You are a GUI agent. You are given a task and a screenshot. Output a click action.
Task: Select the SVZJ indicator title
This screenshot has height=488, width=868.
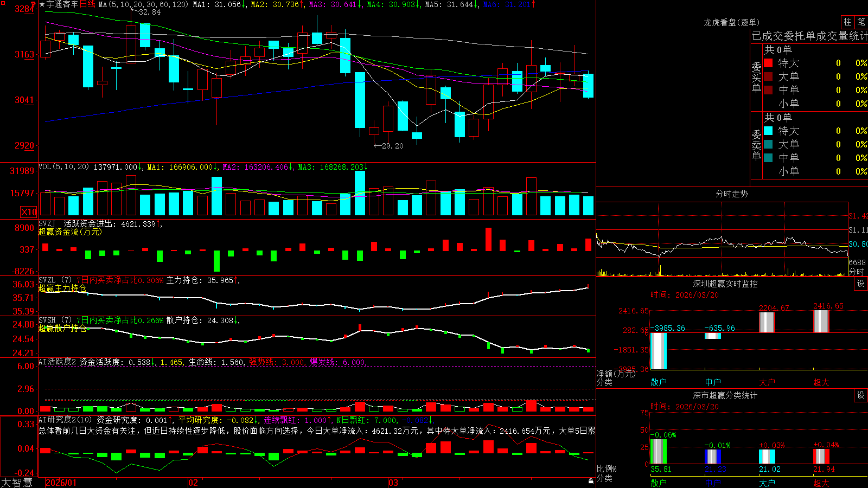47,223
